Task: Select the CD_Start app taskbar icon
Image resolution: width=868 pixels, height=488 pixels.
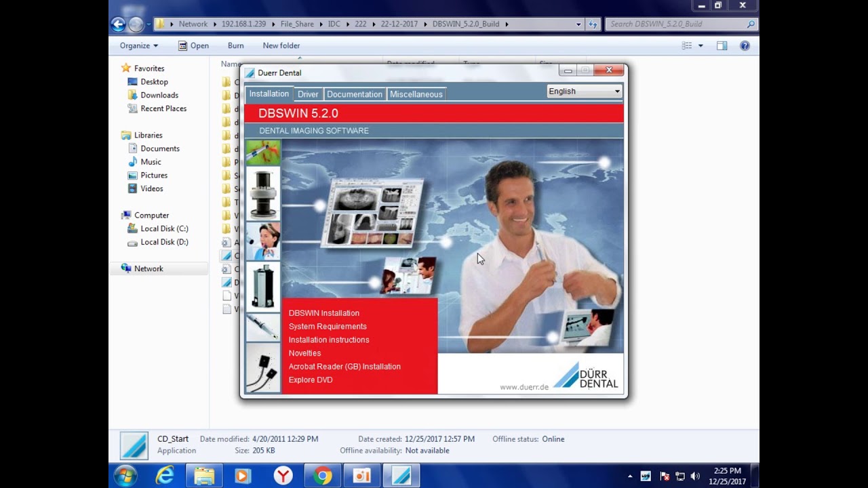Action: click(x=401, y=476)
